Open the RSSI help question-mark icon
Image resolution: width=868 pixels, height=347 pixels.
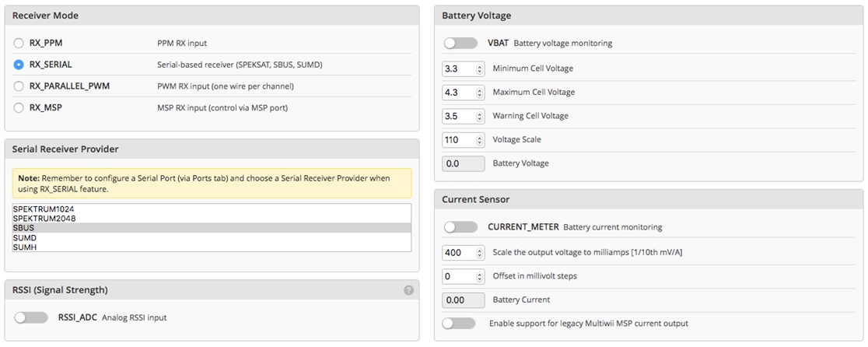(408, 290)
